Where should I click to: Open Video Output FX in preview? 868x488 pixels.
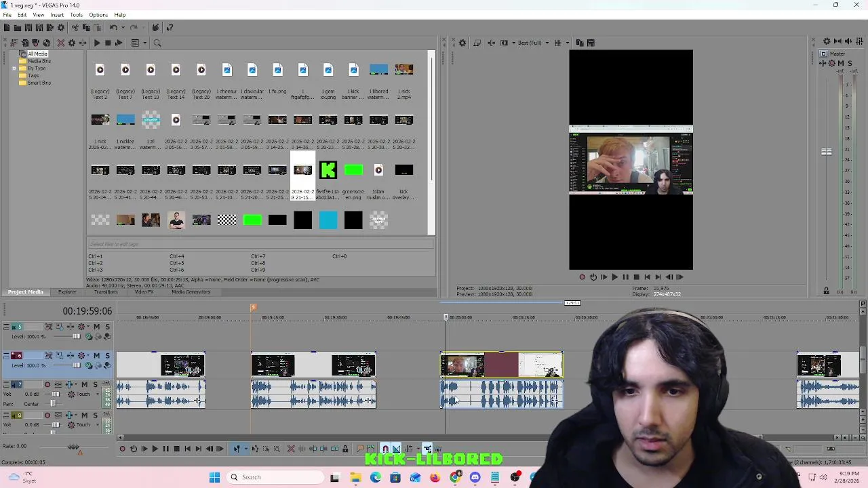(x=491, y=43)
